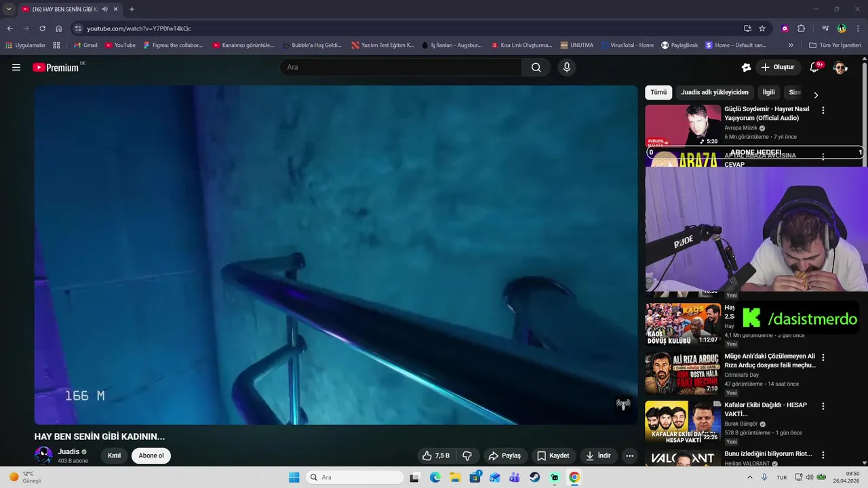868x488 pixels.
Task: Open more actions ellipsis under video
Action: [x=629, y=455]
